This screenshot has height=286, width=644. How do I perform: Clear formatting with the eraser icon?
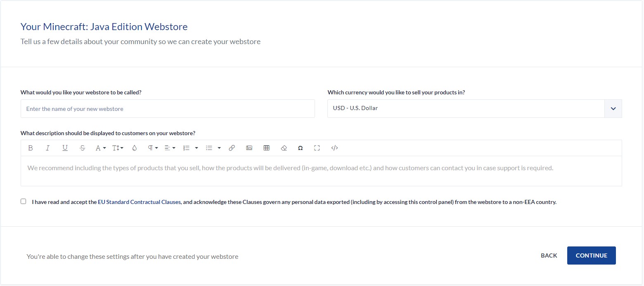tap(284, 148)
